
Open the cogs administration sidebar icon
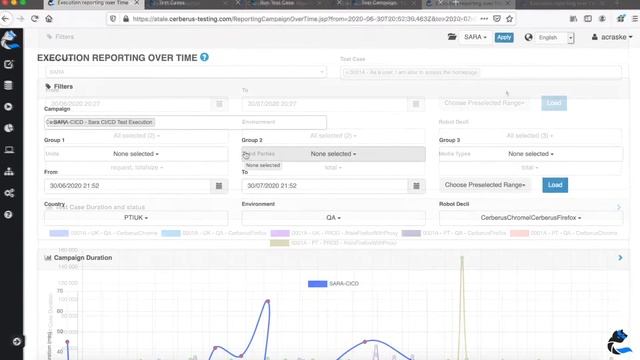[x=9, y=193]
